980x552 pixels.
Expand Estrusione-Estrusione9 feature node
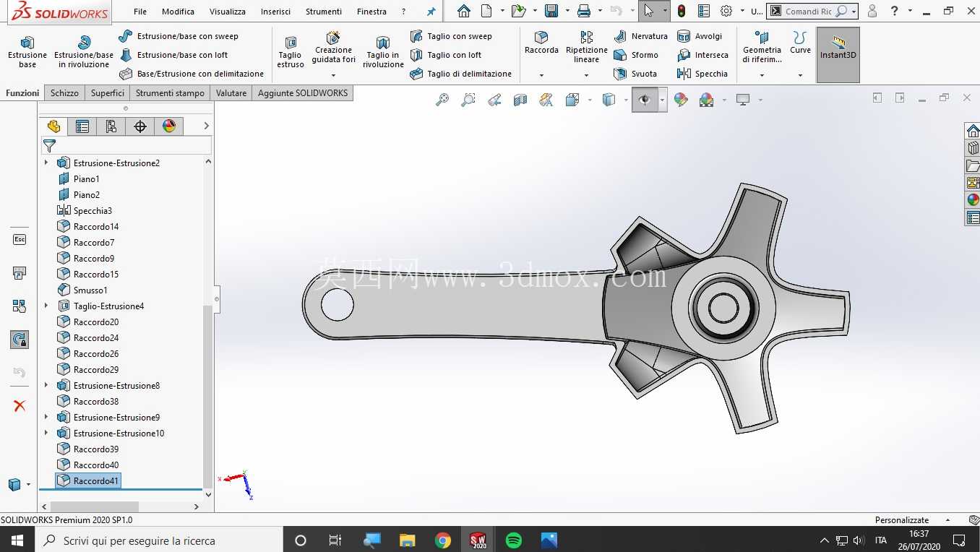click(x=46, y=418)
